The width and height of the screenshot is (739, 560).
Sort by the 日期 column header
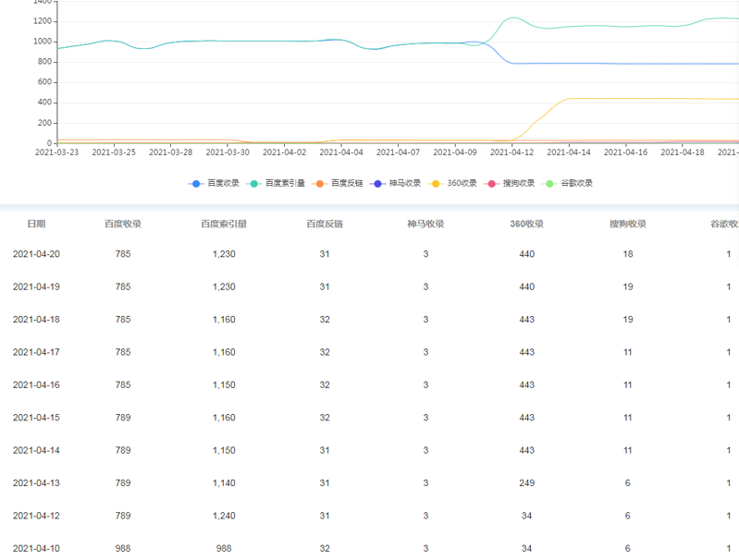[x=36, y=224]
